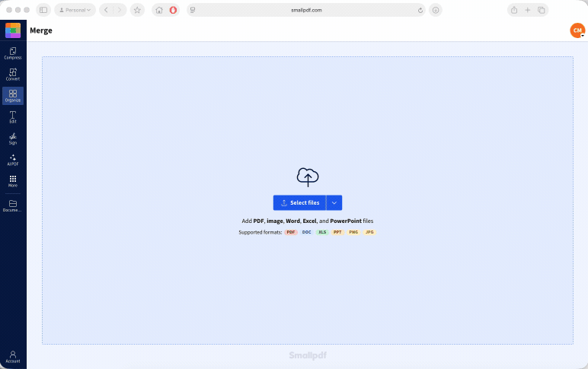
Task: Click the Select files button
Action: [x=299, y=202]
